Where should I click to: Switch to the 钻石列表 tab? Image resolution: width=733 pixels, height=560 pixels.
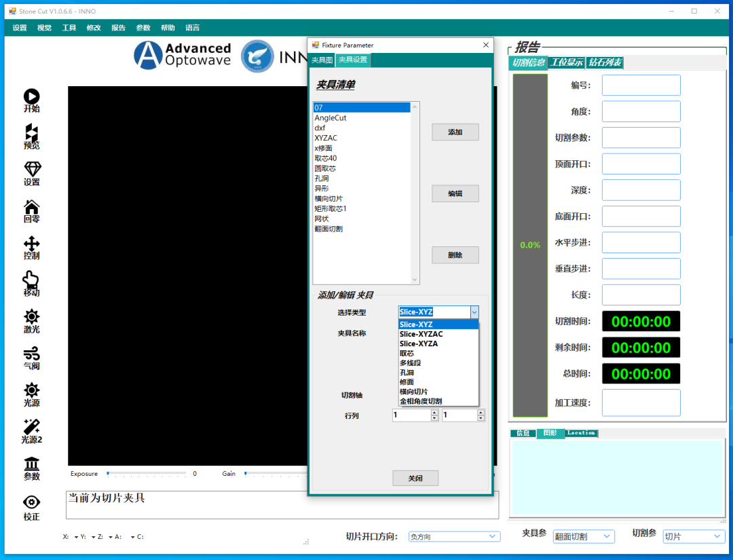click(605, 62)
